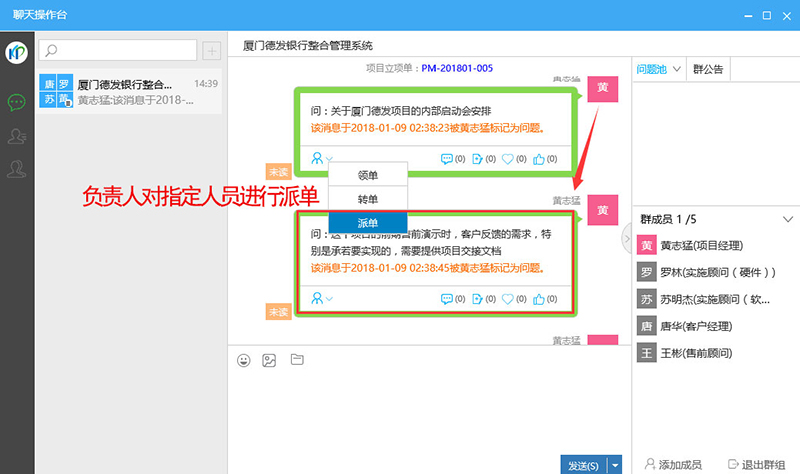
Task: Click forward icon on second question message
Action: pos(477,299)
